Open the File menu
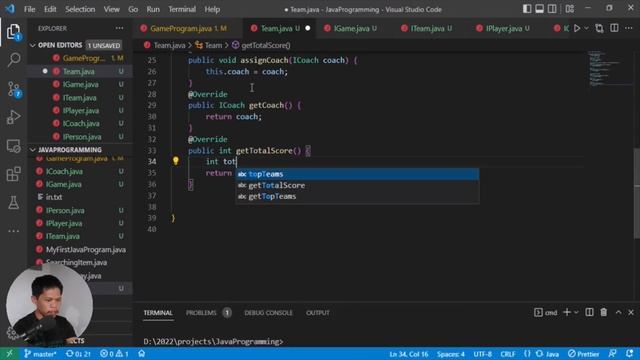640x360 pixels. (x=29, y=9)
